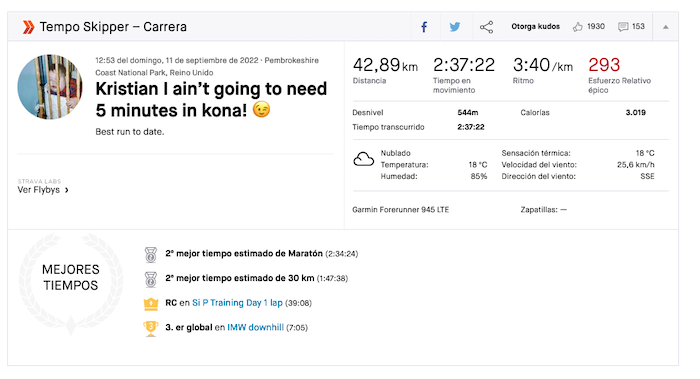The width and height of the screenshot is (700, 379).
Task: Open Si P Training Day 1 lap segment
Action: coord(237,303)
